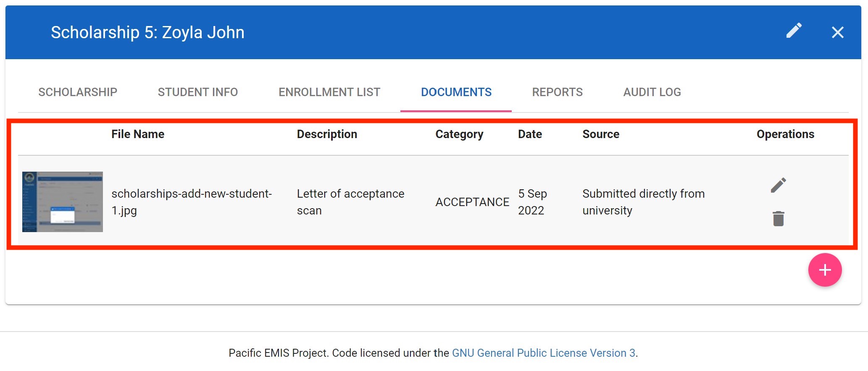Open the document preview thumbnail
Screen dimensions: 868x371
[x=63, y=202]
